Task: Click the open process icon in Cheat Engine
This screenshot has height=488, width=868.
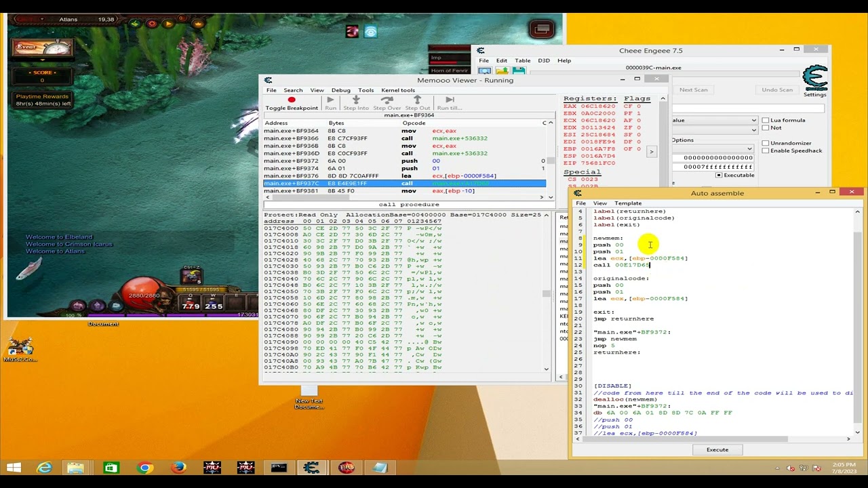Action: (485, 70)
